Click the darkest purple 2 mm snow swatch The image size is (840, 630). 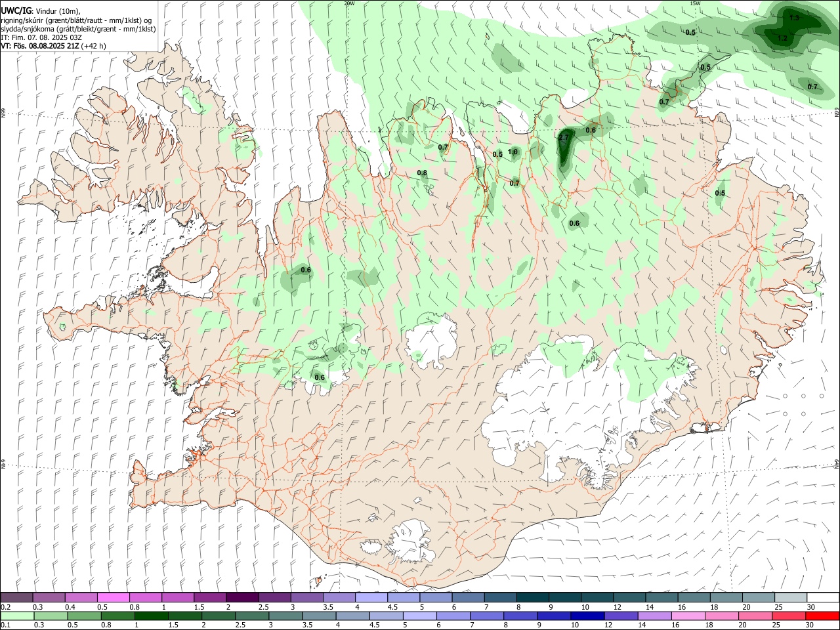click(x=242, y=597)
